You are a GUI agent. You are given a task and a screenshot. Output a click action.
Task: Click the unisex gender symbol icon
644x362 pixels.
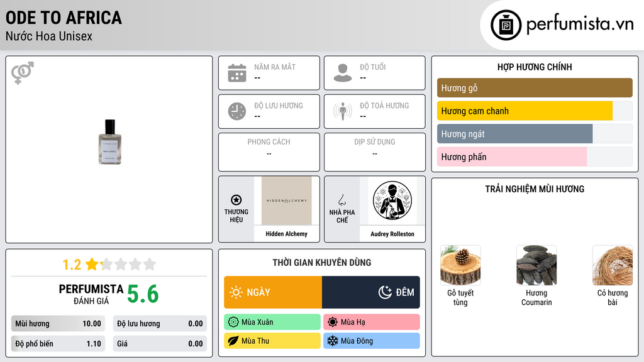point(22,73)
